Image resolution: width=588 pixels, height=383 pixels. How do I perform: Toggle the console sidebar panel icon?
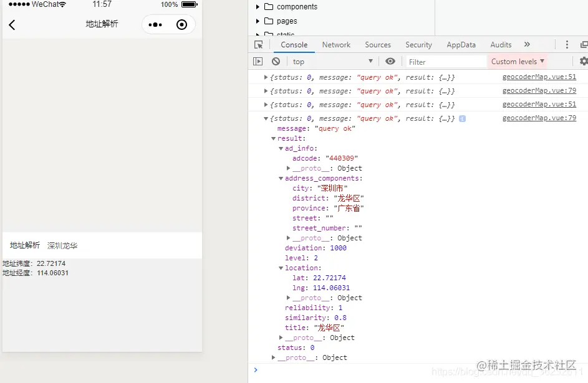click(x=258, y=62)
